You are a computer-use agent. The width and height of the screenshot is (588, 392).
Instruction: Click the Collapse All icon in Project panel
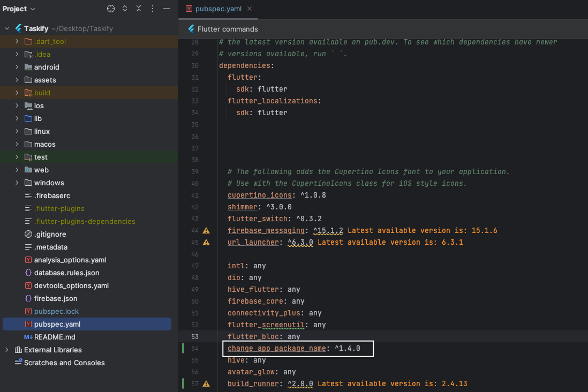pyautogui.click(x=139, y=9)
